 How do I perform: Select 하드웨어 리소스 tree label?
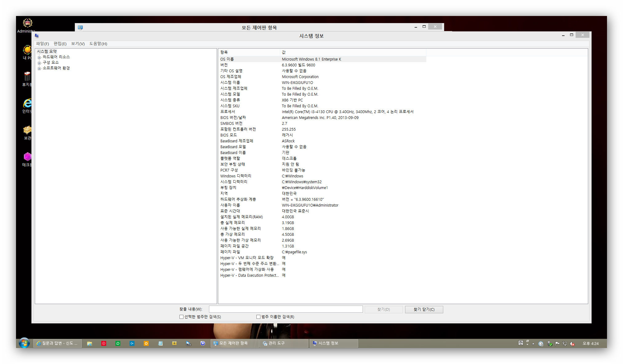pos(56,57)
